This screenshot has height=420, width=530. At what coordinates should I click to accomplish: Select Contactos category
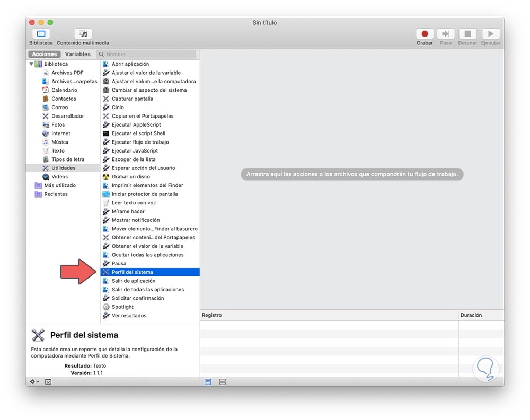coord(64,99)
